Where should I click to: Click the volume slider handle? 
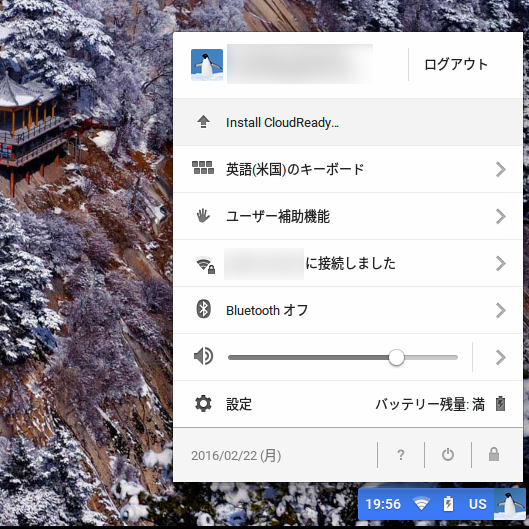[396, 357]
